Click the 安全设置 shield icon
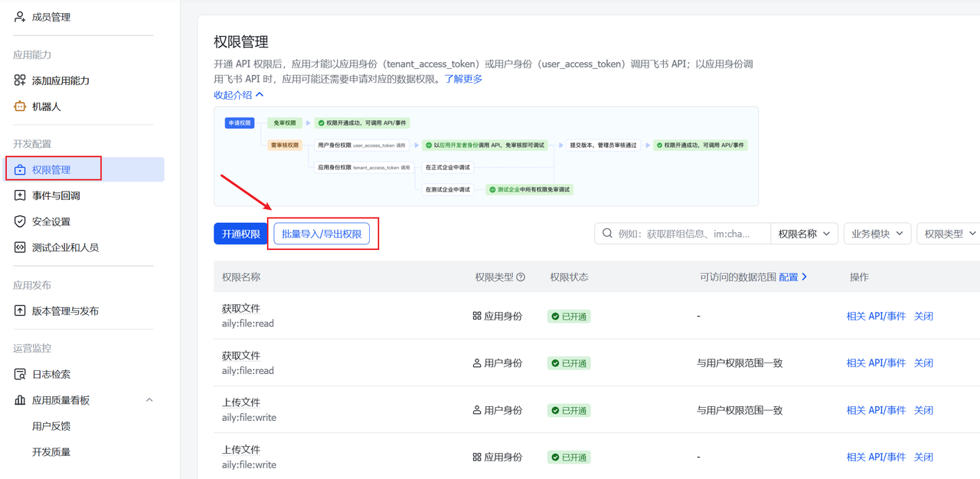Viewport: 980px width, 479px height. point(19,221)
